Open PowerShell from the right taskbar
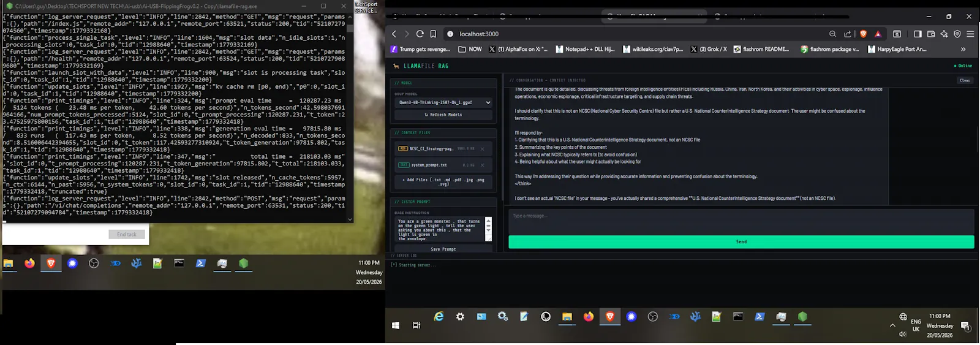980x345 pixels. 759,317
